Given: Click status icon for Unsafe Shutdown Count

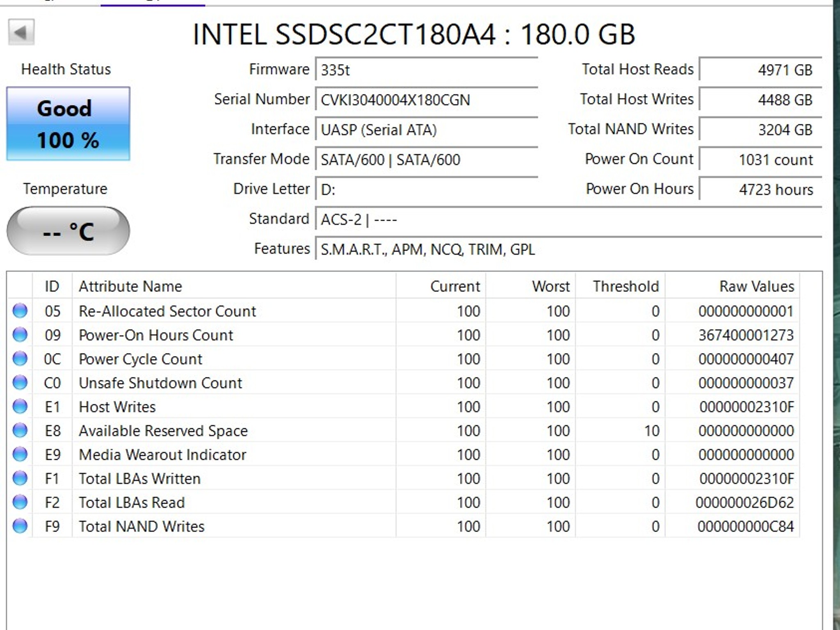Looking at the screenshot, I should click(x=20, y=383).
